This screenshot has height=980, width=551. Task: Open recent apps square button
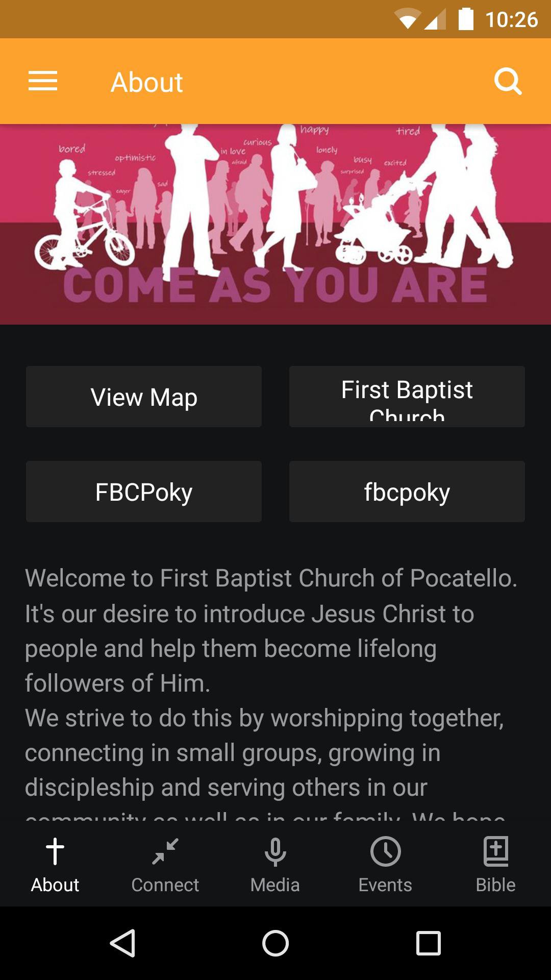(428, 943)
